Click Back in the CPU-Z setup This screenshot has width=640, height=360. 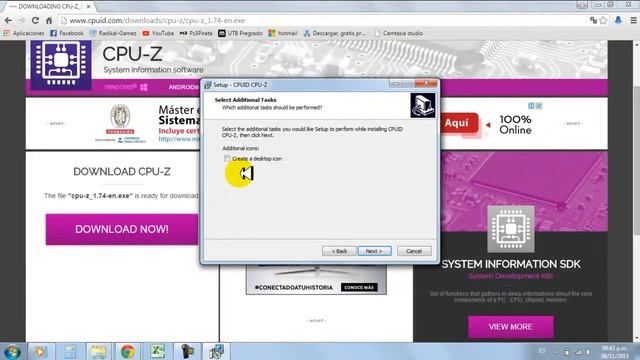339,251
